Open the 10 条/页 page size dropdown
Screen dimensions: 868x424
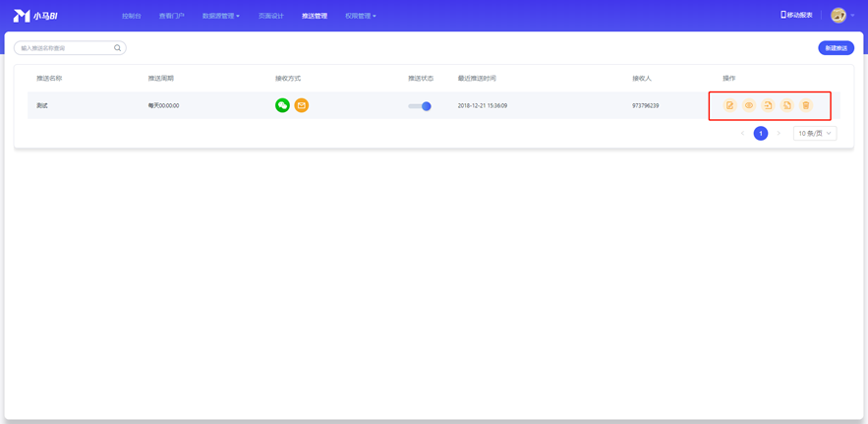pyautogui.click(x=814, y=133)
